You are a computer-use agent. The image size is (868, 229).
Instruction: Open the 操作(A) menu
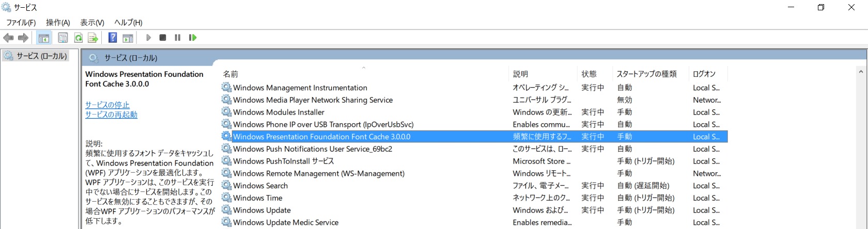click(x=58, y=23)
